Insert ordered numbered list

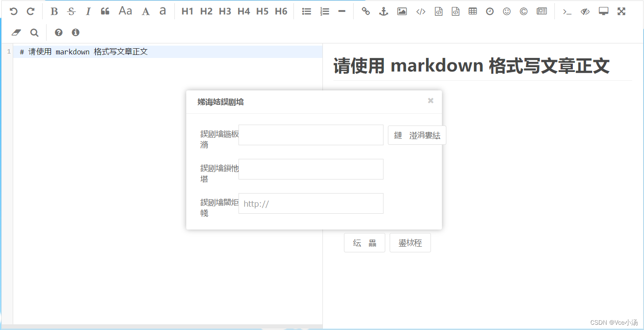(325, 11)
